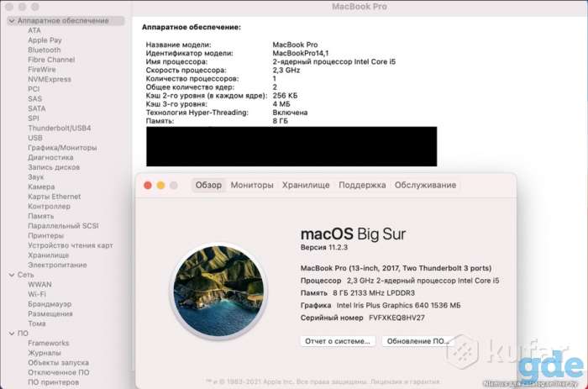This screenshot has height=389, width=588.
Task: Select Электропитание in the sidebar
Action: 57,265
